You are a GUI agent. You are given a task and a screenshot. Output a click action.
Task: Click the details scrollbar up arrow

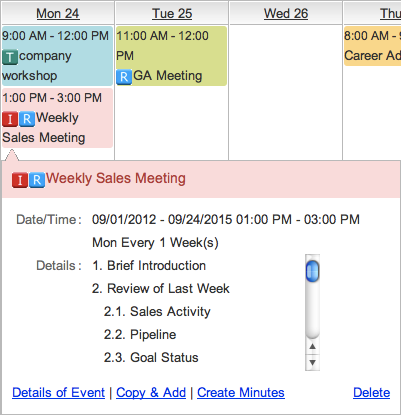(x=312, y=347)
